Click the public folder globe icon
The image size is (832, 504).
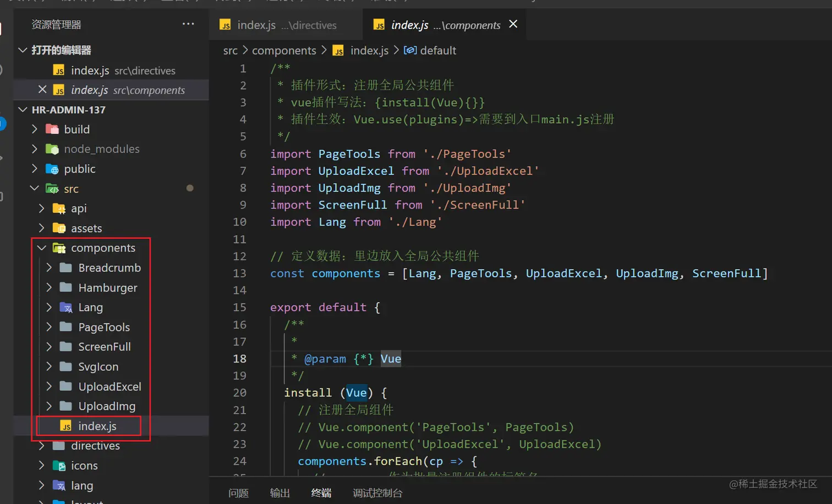pos(52,169)
